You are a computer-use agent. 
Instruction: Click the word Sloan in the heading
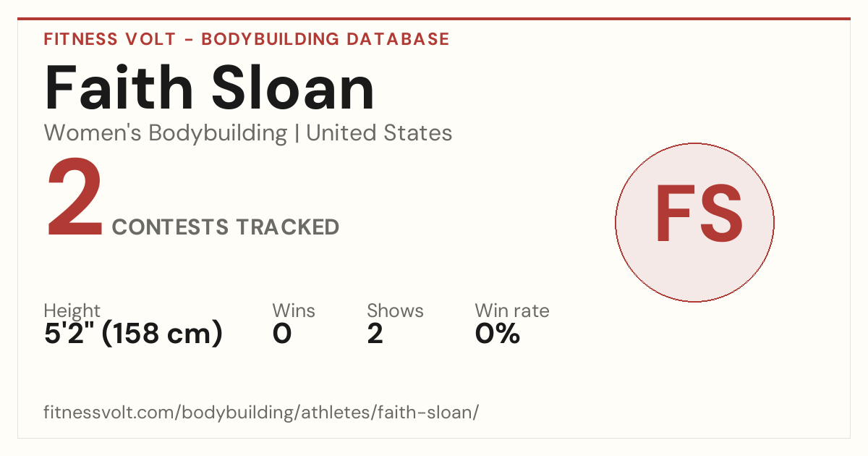[x=292, y=88]
